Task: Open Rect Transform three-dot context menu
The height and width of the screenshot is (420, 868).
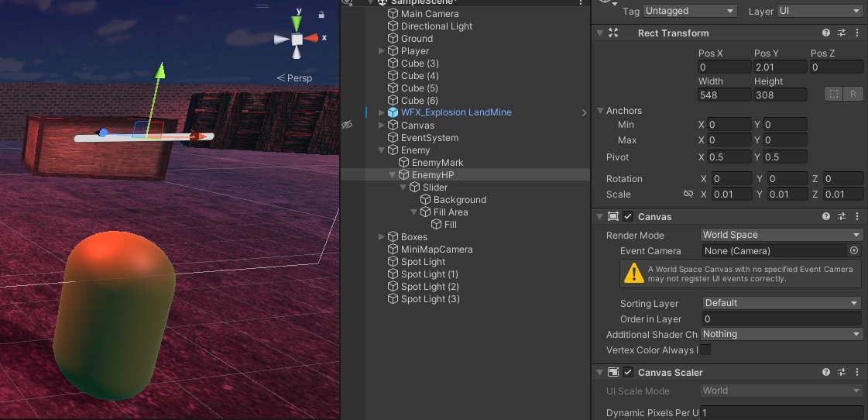Action: point(857,33)
